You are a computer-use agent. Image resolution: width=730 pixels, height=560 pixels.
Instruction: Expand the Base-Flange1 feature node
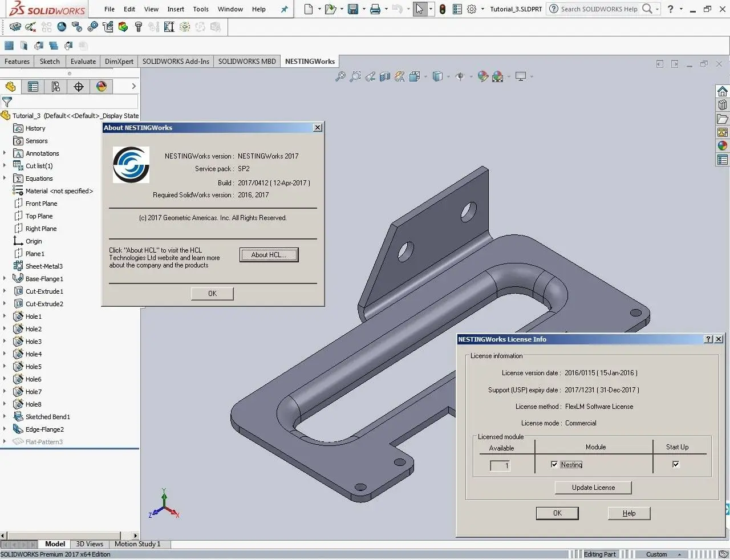coord(5,278)
